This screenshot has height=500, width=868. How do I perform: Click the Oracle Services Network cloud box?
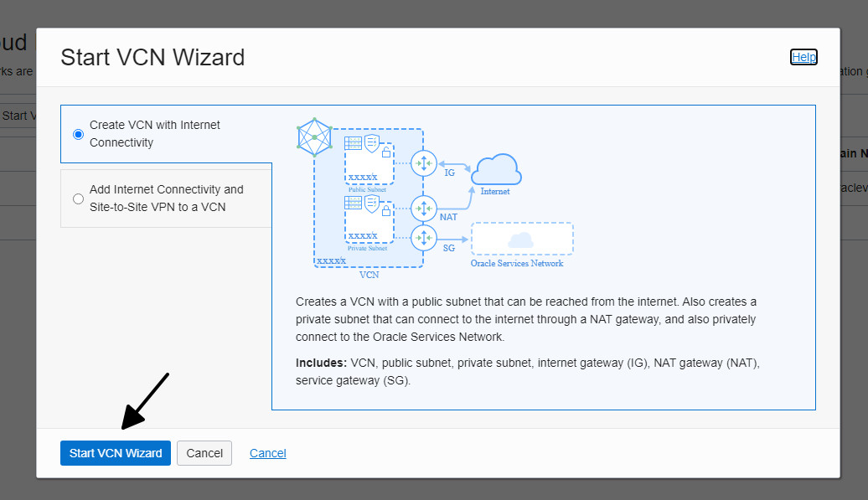pyautogui.click(x=522, y=239)
